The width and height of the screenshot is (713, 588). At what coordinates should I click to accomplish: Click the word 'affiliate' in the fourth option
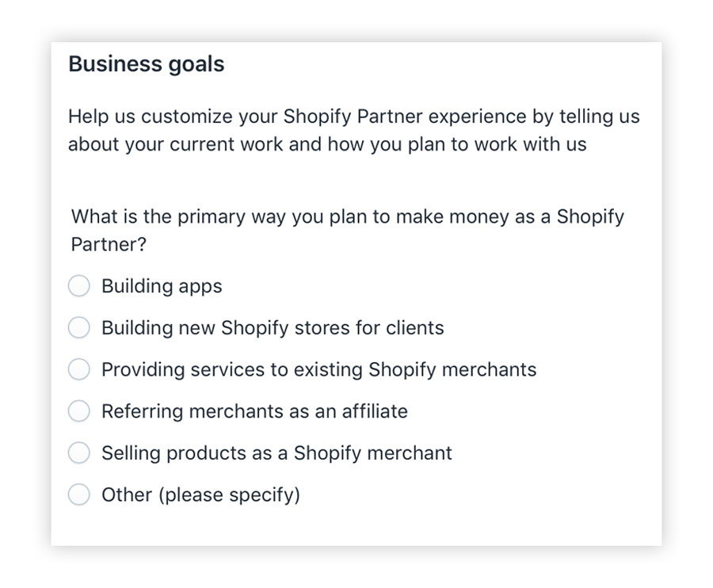(375, 411)
